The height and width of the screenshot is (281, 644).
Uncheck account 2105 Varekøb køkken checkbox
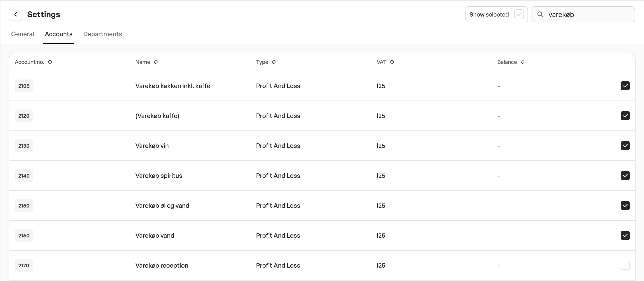pyautogui.click(x=625, y=86)
